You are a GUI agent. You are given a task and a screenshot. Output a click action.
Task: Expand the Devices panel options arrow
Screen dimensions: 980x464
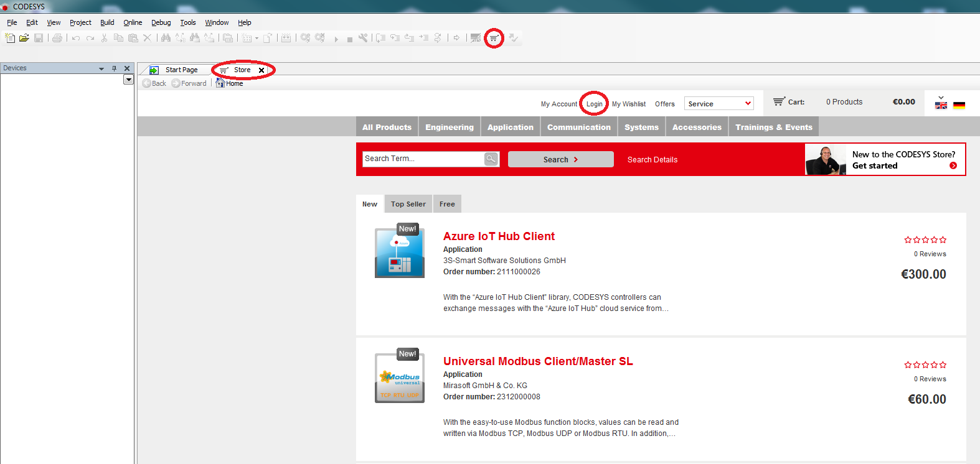[x=101, y=68]
